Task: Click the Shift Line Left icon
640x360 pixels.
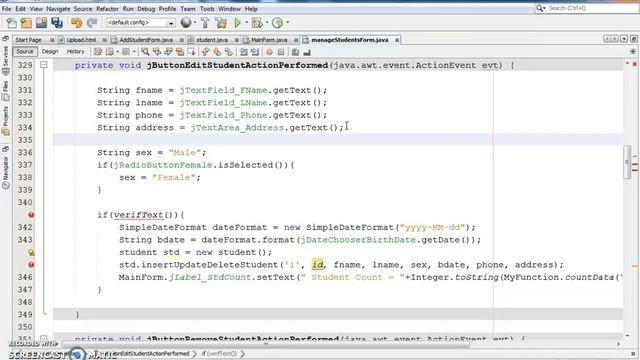Action: click(244, 52)
